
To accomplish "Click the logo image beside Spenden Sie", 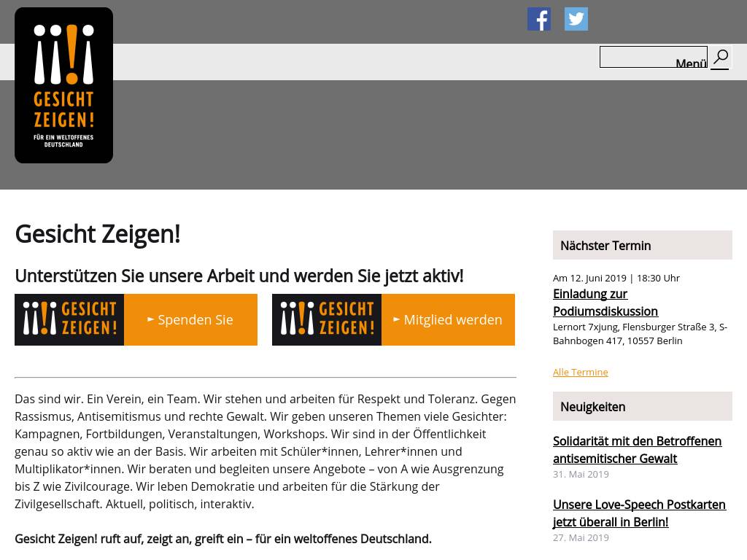I will 69,319.
